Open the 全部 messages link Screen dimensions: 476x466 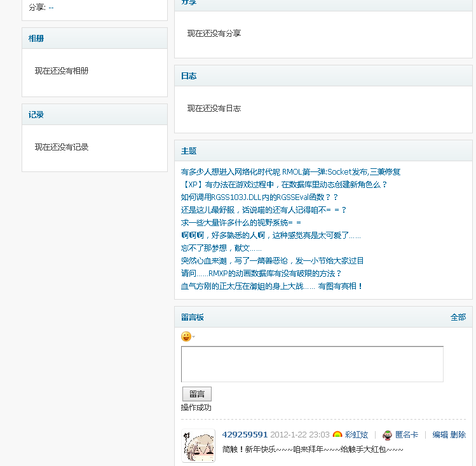458,317
